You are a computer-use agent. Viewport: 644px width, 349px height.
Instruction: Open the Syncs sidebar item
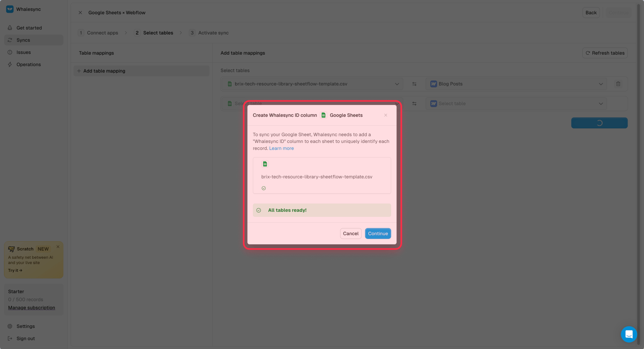[34, 40]
